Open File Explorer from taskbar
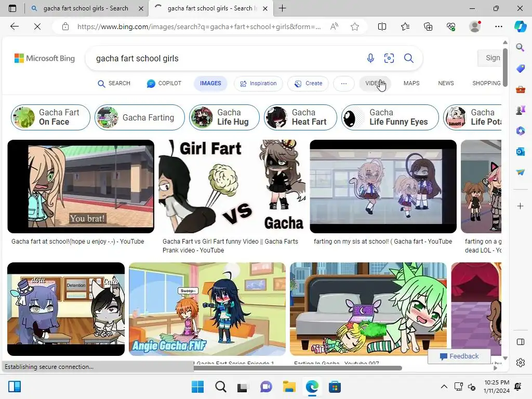Viewport: 532px width, 399px height. [x=289, y=387]
